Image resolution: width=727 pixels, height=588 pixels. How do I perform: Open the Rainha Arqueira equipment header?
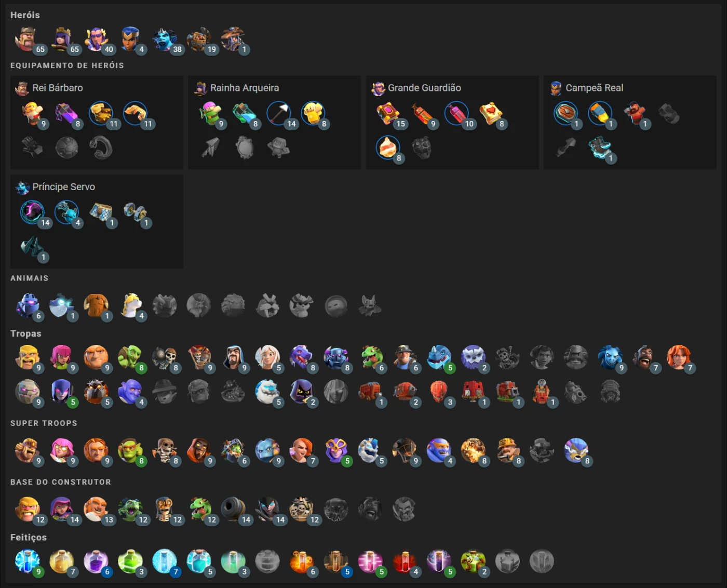pyautogui.click(x=236, y=88)
